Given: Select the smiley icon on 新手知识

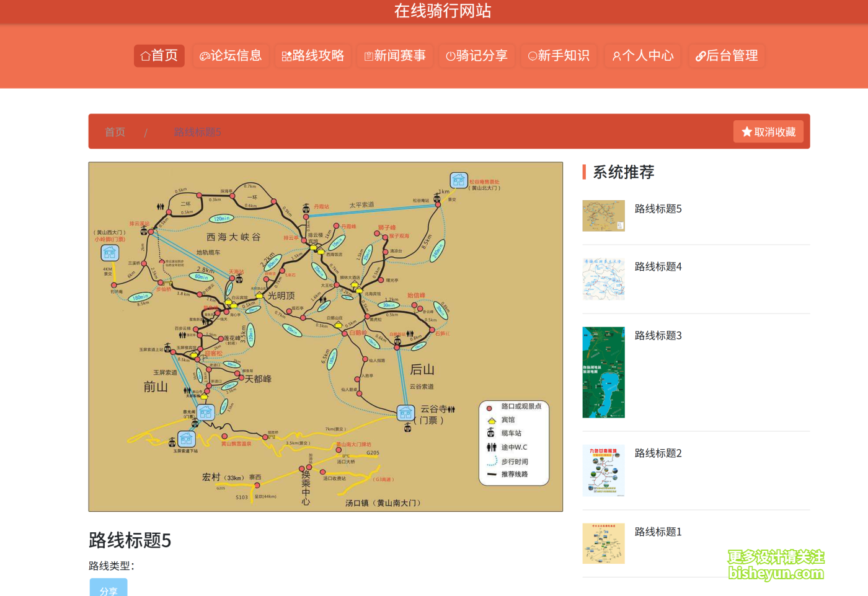Looking at the screenshot, I should (x=532, y=56).
